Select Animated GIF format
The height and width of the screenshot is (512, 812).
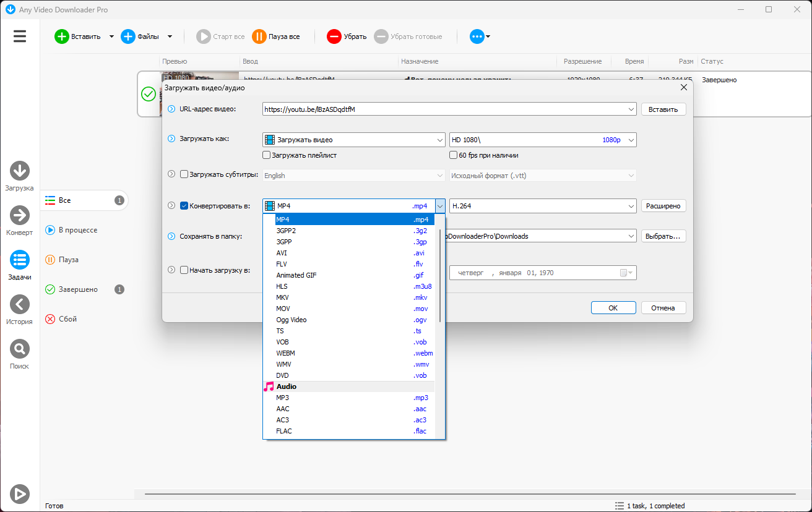point(348,275)
